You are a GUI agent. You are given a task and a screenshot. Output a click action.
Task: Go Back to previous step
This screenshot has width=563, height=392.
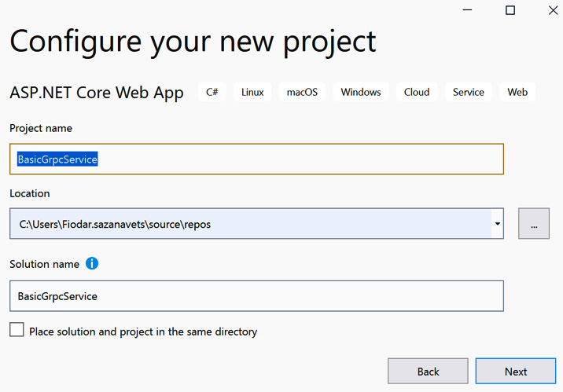pos(428,372)
